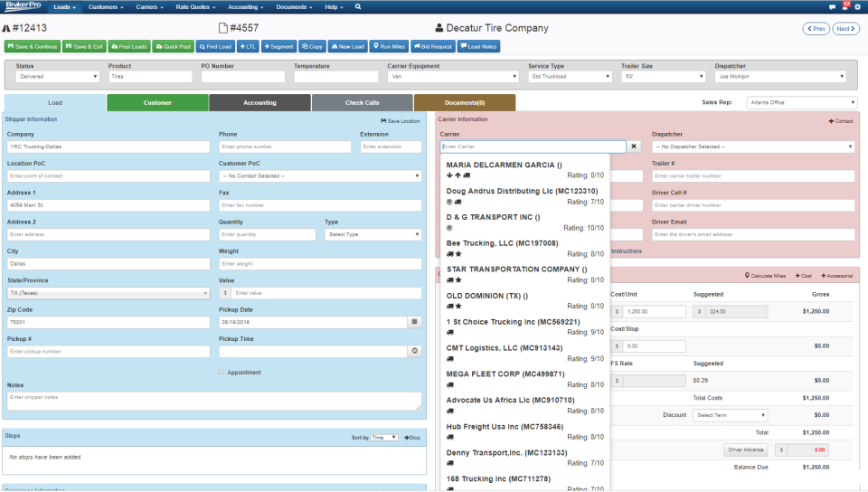
Task: Open the Loads menu
Action: tap(65, 6)
